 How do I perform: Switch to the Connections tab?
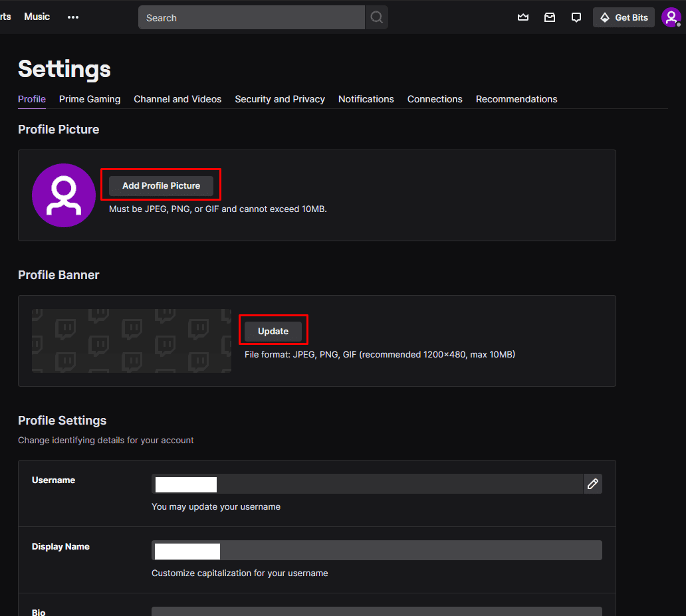(435, 99)
